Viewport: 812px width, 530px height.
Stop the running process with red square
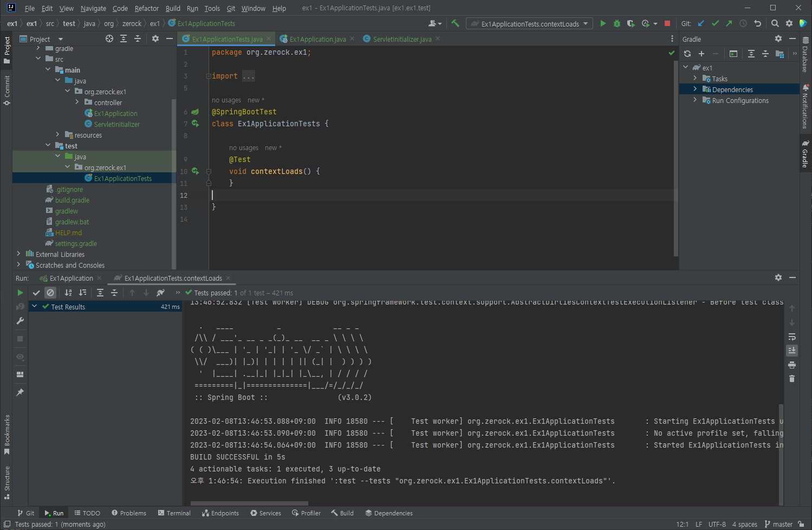click(667, 23)
